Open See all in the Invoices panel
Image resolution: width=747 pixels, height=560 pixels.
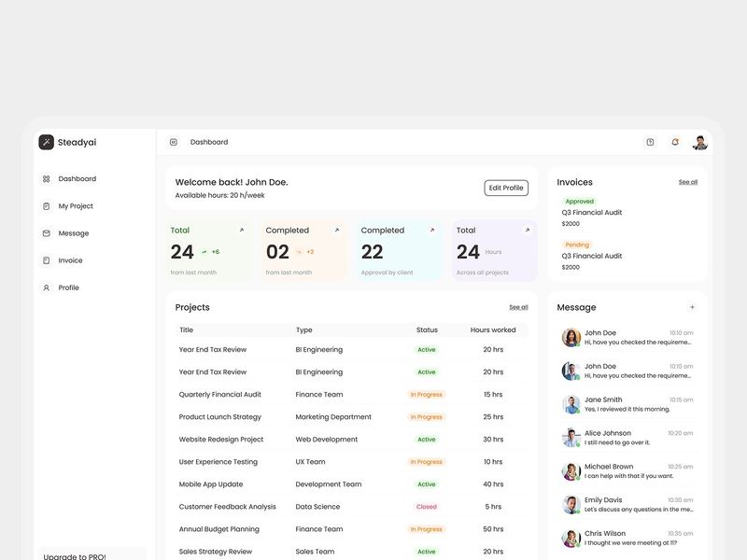coord(688,181)
